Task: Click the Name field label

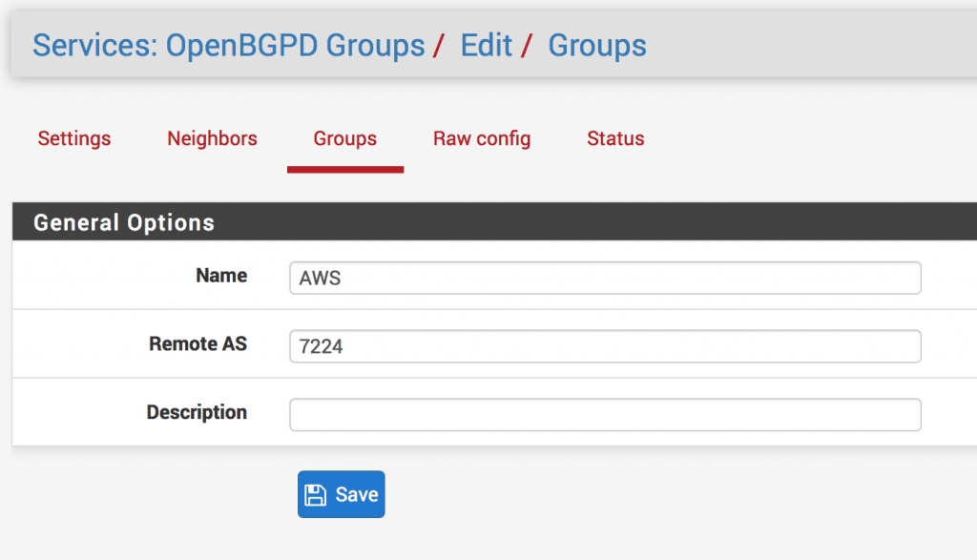Action: tap(221, 276)
